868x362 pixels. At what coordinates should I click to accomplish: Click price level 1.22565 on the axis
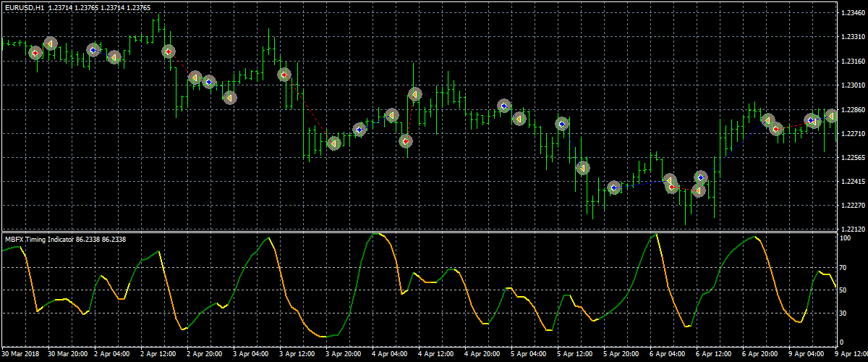(854, 157)
